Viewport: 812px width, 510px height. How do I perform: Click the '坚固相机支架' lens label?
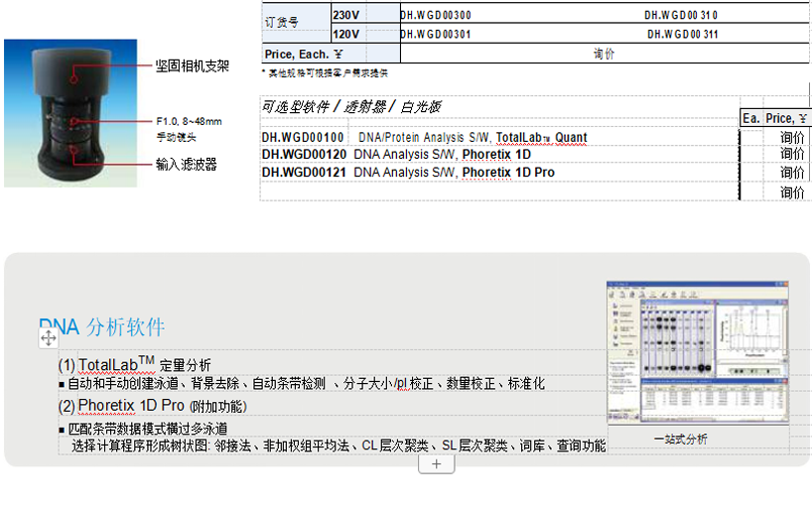(x=193, y=65)
